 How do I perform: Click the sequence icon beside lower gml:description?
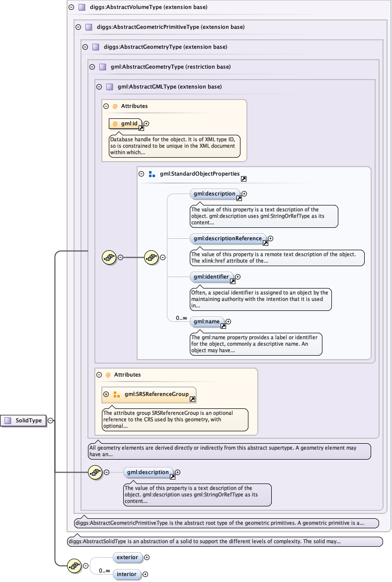(x=94, y=472)
